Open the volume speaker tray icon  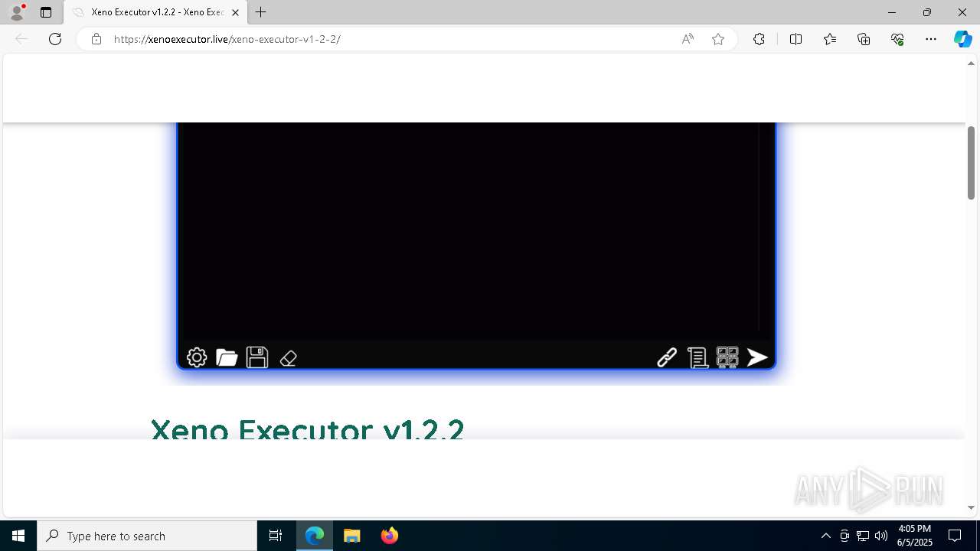(880, 536)
